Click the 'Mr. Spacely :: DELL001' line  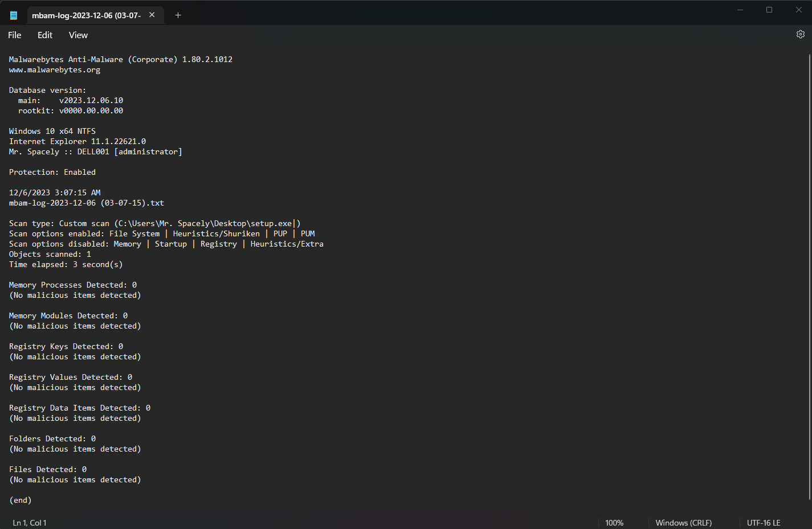click(96, 152)
